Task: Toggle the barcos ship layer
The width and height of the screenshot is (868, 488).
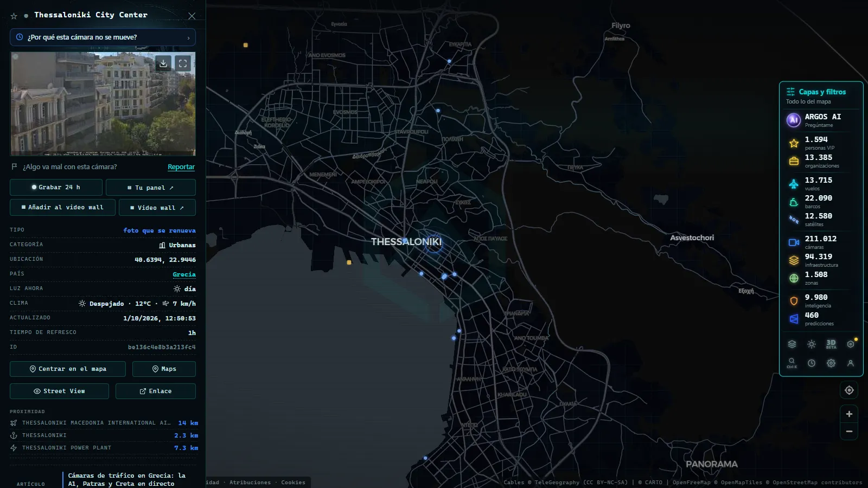Action: point(821,202)
